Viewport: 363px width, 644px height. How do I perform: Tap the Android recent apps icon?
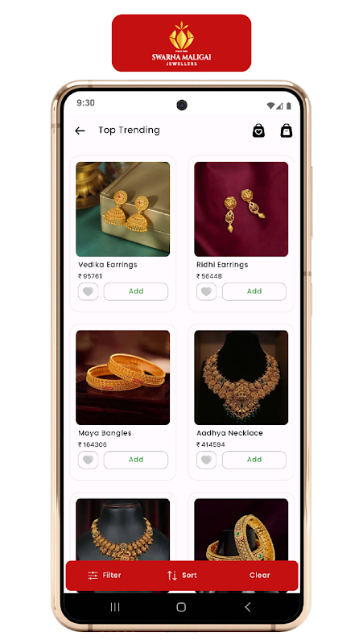coord(115,607)
